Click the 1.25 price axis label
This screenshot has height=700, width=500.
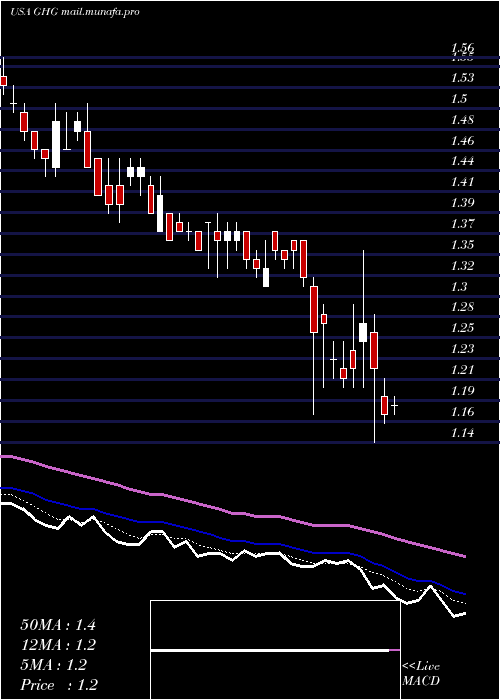tap(462, 328)
